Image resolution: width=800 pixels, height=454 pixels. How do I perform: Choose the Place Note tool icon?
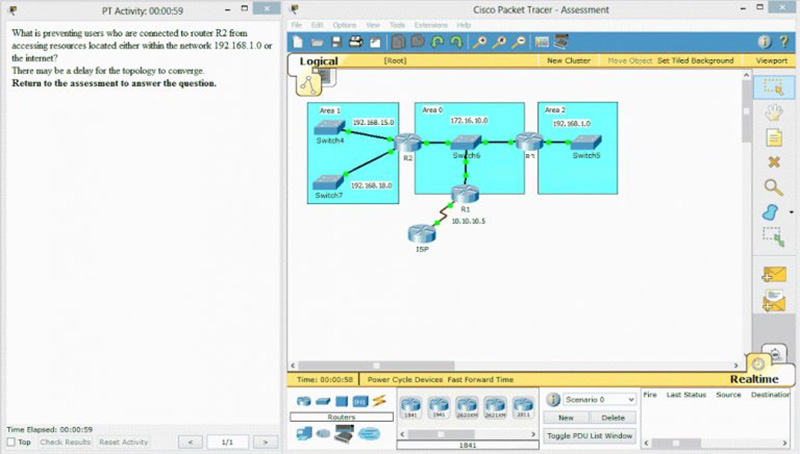[x=773, y=137]
